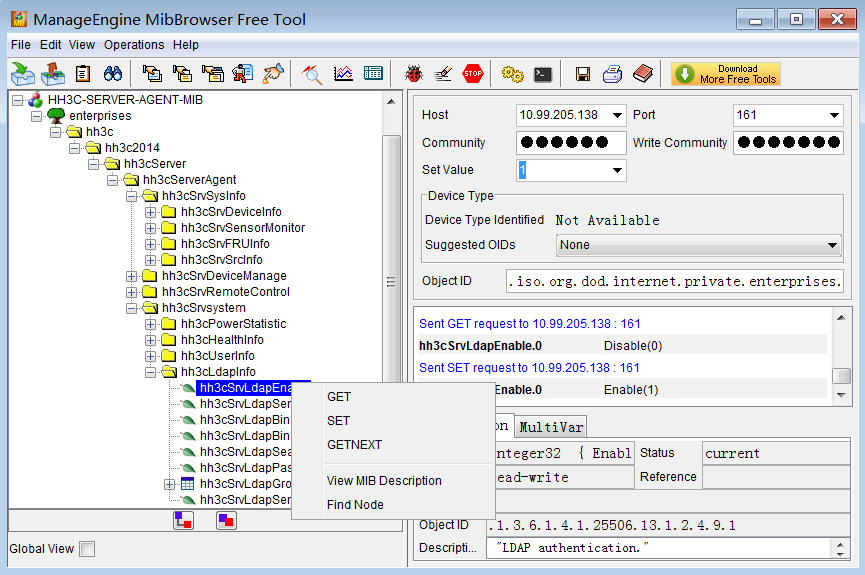This screenshot has height=575, width=865.
Task: Open the Host dropdown arrow
Action: pos(617,115)
